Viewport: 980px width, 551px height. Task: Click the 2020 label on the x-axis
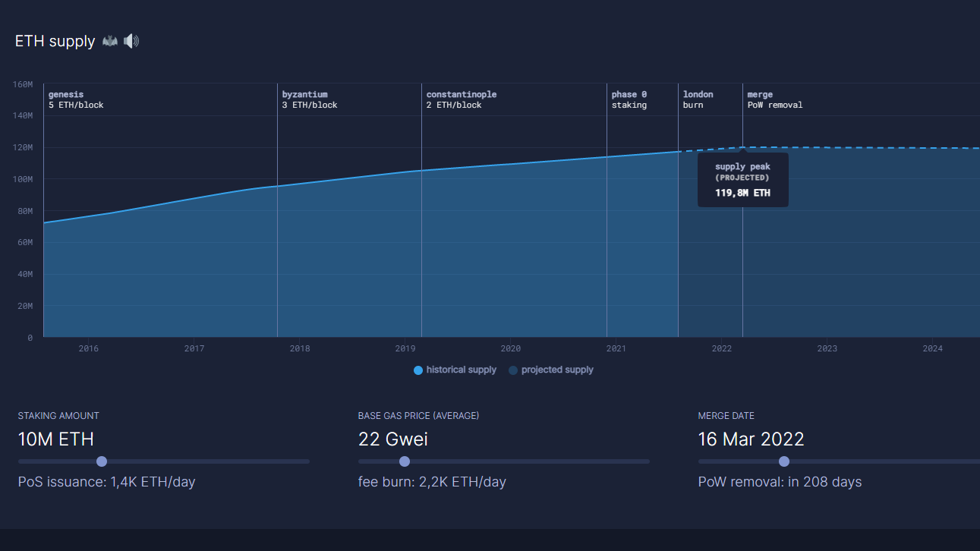pos(511,348)
